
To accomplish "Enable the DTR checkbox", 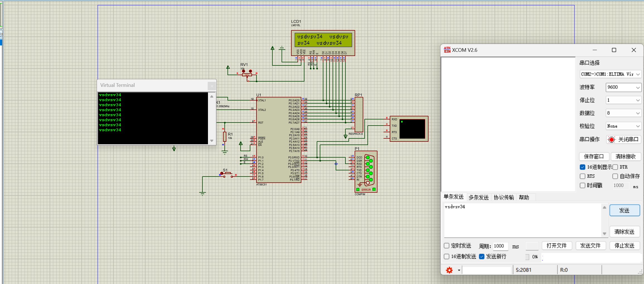I will [x=615, y=167].
